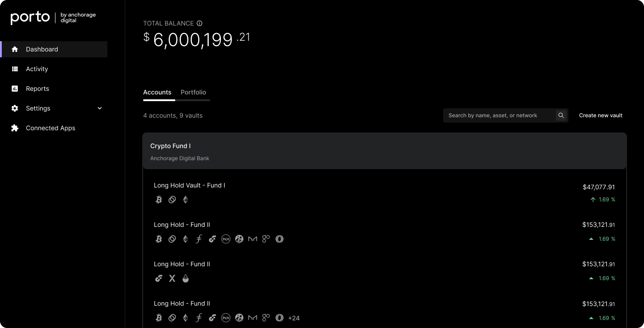Expand the Settings chevron

(x=100, y=108)
